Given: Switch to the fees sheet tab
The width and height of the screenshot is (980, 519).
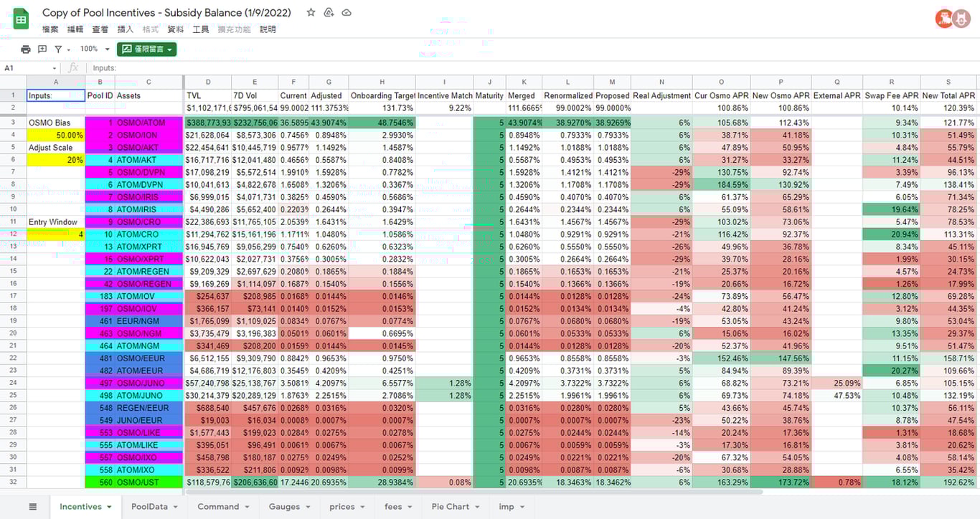Looking at the screenshot, I should pyautogui.click(x=393, y=506).
